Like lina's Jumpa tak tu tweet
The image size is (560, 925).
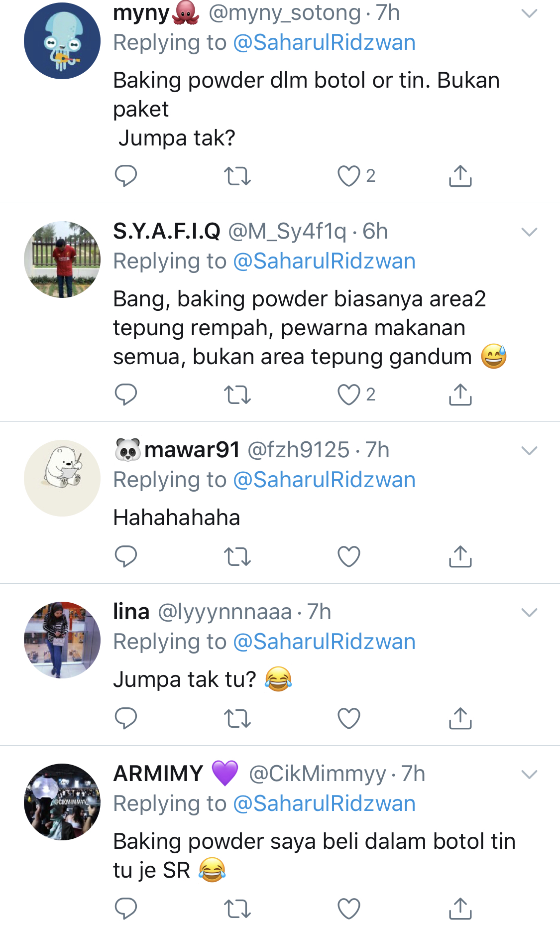tap(349, 718)
